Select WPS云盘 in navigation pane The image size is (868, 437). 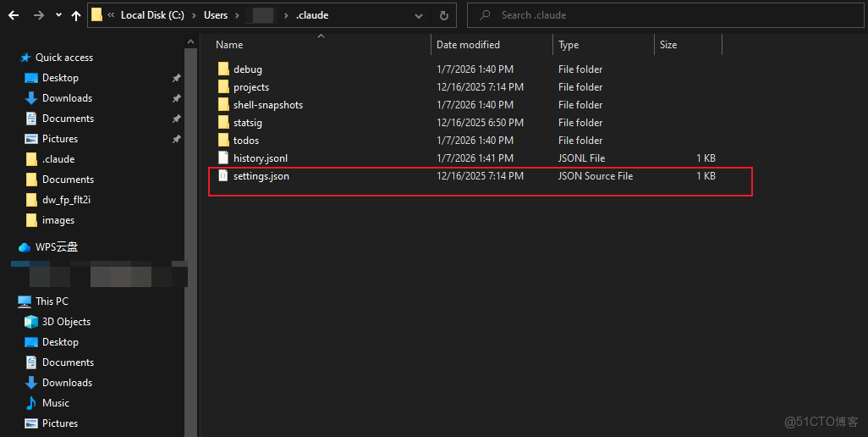click(57, 247)
